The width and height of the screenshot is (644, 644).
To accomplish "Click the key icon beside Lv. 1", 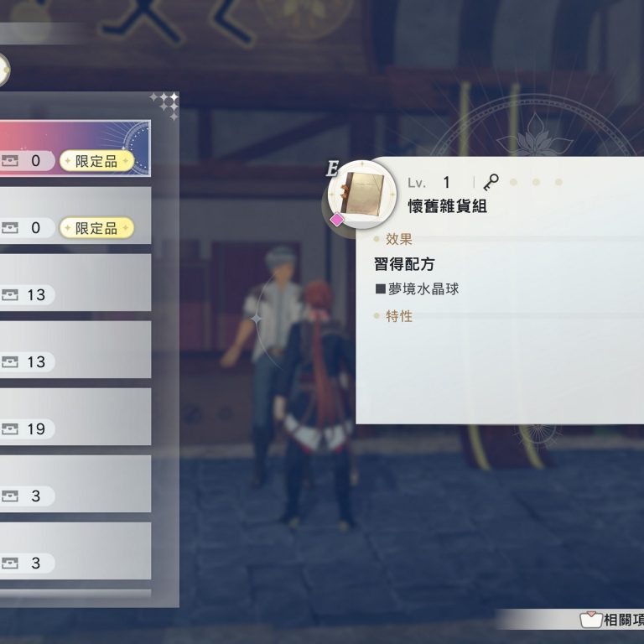I will tap(491, 182).
